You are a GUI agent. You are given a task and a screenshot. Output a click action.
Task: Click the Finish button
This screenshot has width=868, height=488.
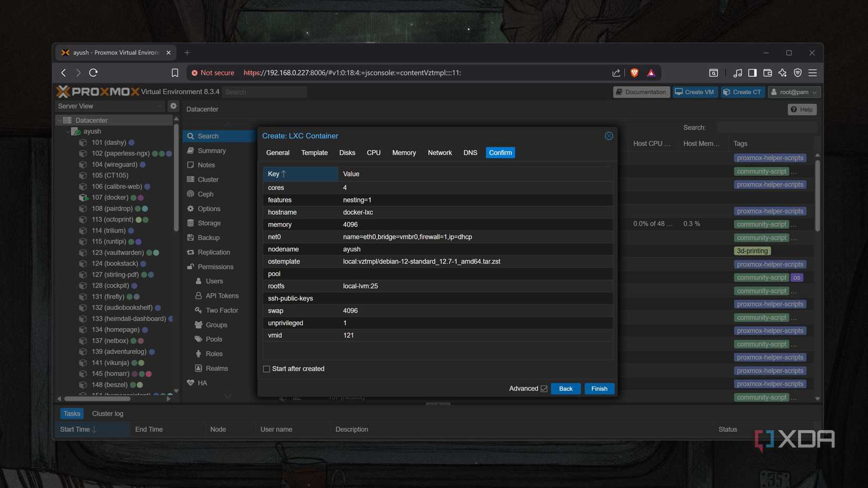tap(599, 388)
